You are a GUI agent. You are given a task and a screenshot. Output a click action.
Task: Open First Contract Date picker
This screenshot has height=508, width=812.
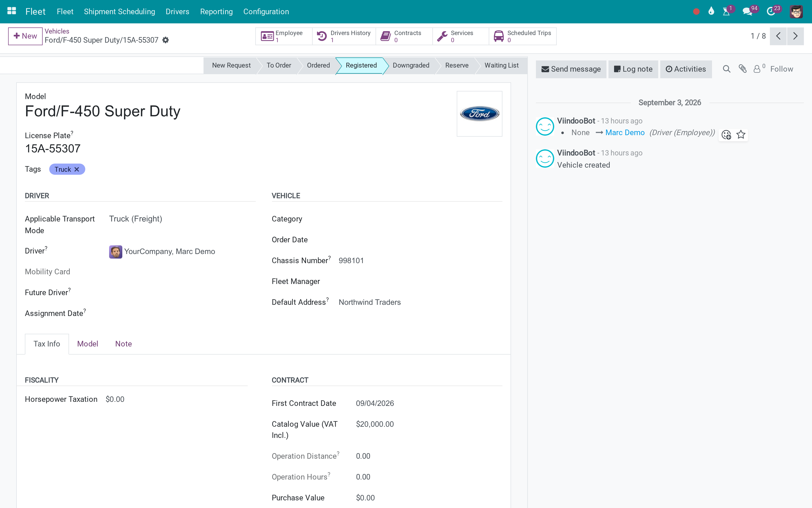coord(429,404)
